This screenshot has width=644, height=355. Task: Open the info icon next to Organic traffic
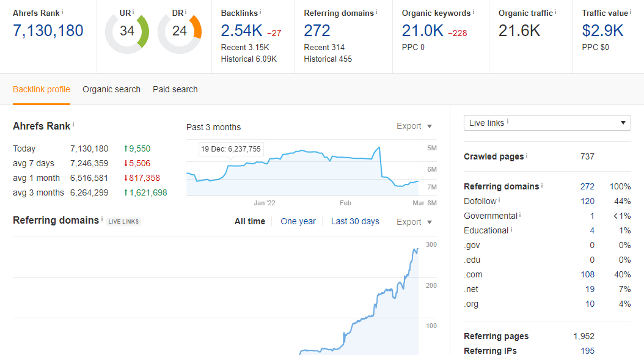pyautogui.click(x=555, y=12)
